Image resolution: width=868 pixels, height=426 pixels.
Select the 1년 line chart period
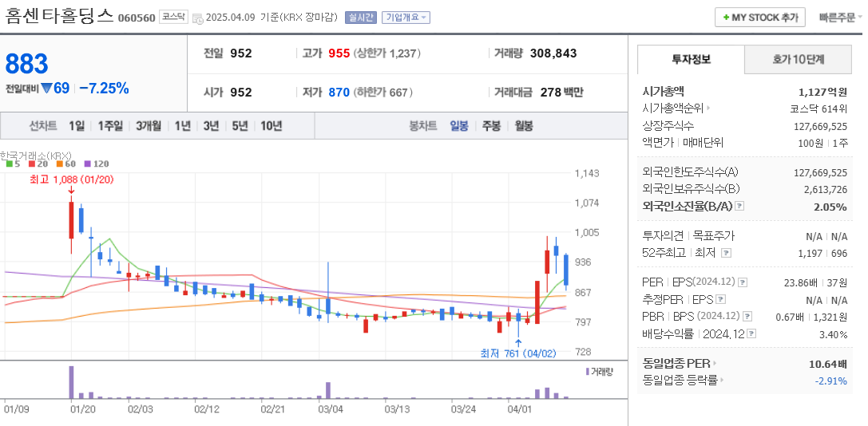tap(182, 126)
